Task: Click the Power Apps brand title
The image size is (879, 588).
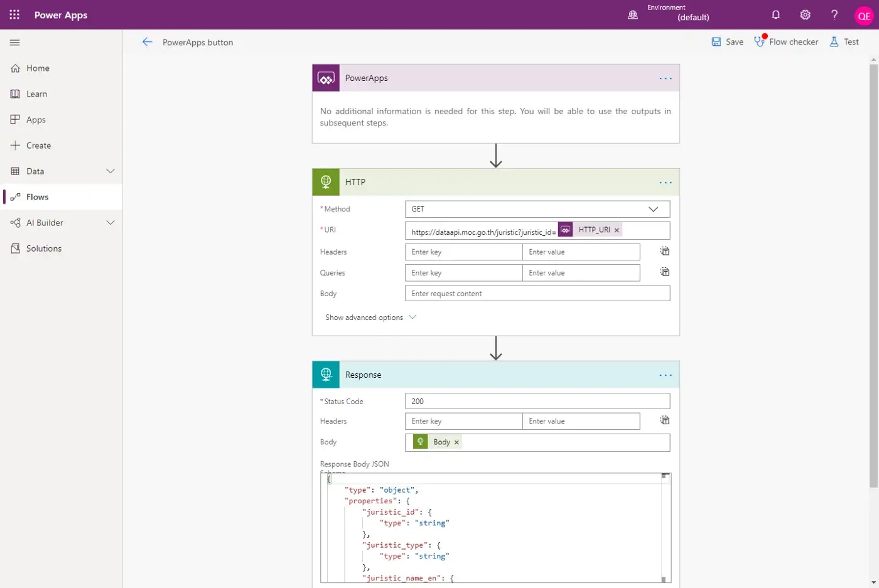Action: tap(61, 15)
